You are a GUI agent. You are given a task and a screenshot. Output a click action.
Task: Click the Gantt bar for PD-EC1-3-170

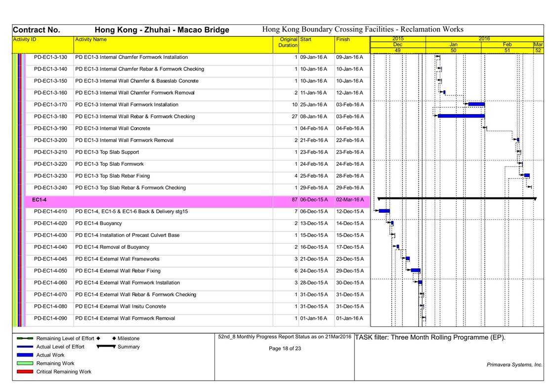click(476, 104)
